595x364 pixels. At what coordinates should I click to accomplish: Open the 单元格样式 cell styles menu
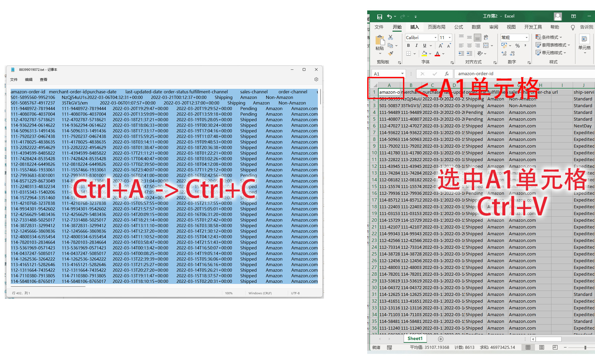click(x=551, y=53)
